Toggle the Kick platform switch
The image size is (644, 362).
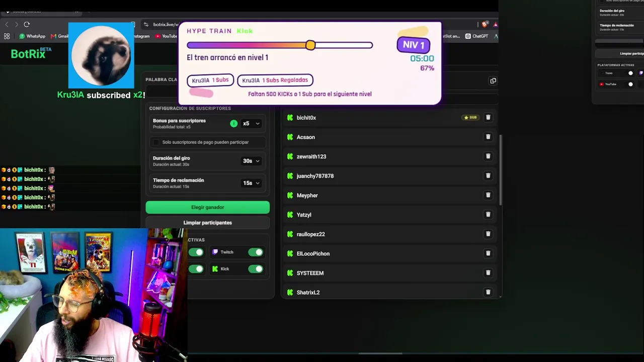pos(256,269)
